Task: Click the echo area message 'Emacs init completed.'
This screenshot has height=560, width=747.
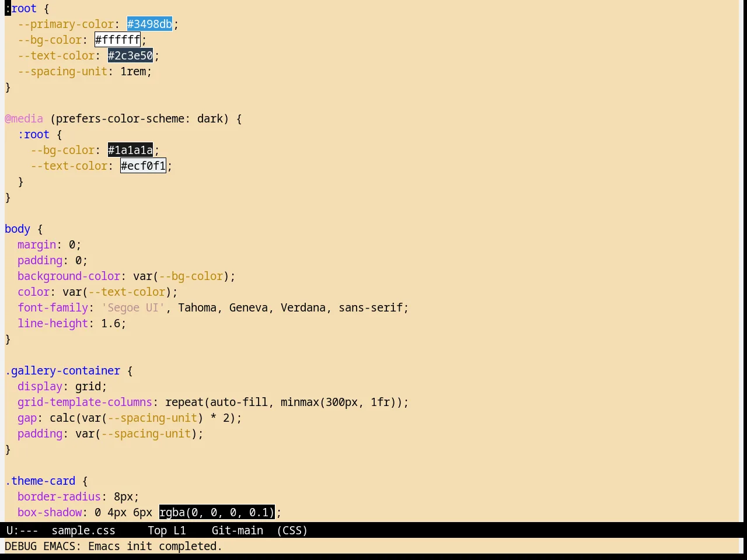Action: (155, 546)
